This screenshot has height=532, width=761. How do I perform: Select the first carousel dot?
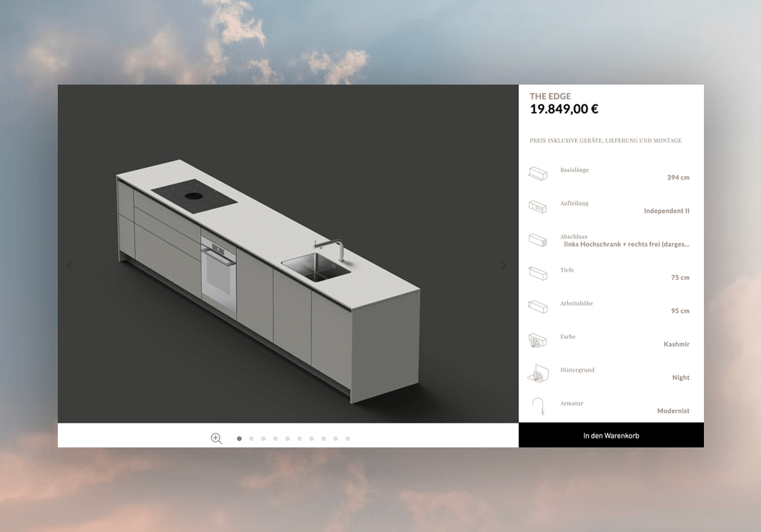click(240, 438)
